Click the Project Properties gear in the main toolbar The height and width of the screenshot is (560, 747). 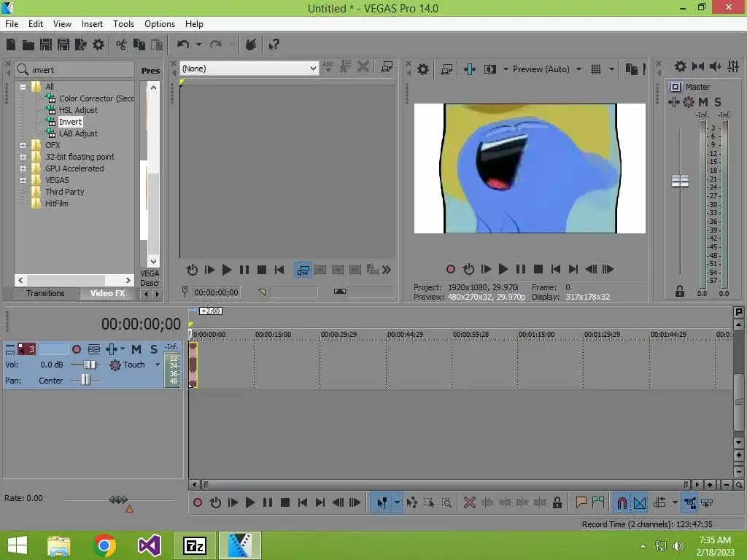[x=98, y=44]
